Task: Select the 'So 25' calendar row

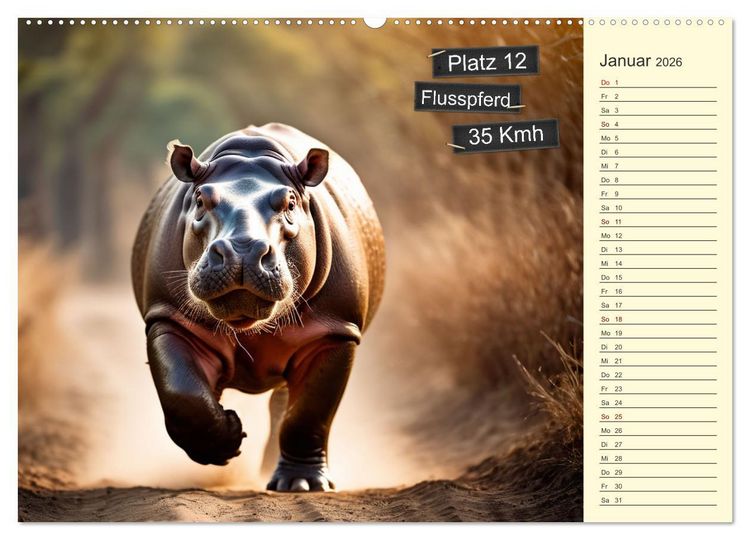Action: click(658, 416)
